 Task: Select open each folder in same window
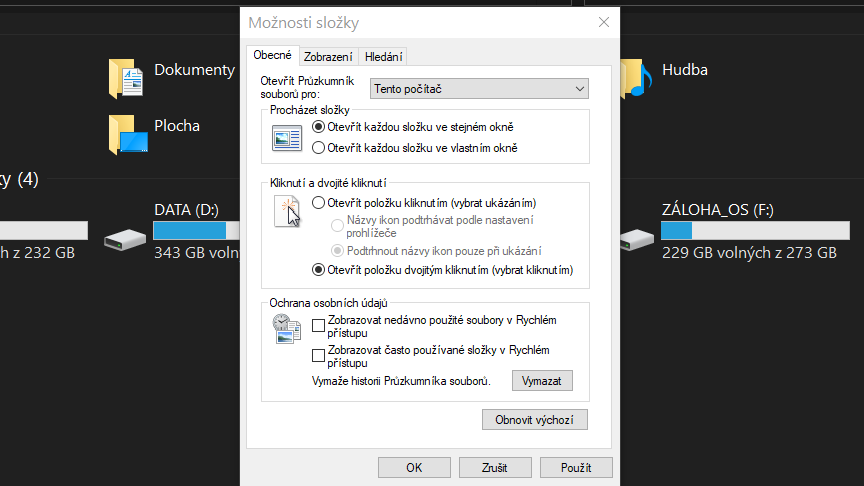319,127
